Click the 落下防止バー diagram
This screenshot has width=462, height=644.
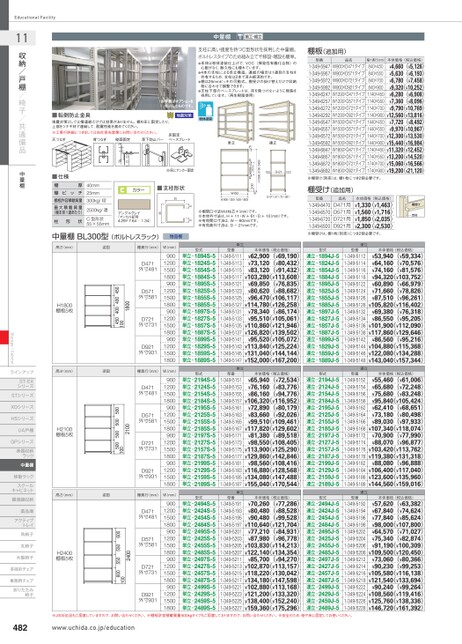pos(154,155)
